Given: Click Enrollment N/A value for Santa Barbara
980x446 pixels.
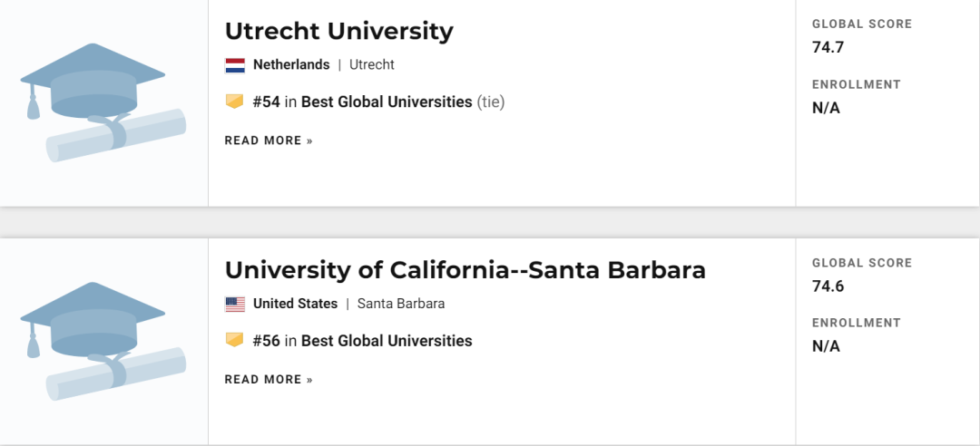Looking at the screenshot, I should click(x=826, y=346).
